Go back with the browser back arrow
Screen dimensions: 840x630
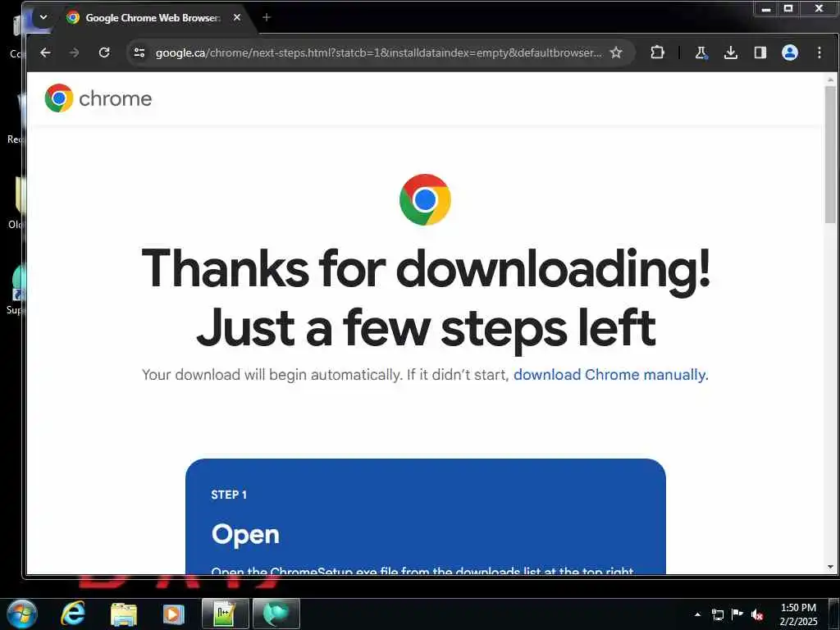pos(46,52)
